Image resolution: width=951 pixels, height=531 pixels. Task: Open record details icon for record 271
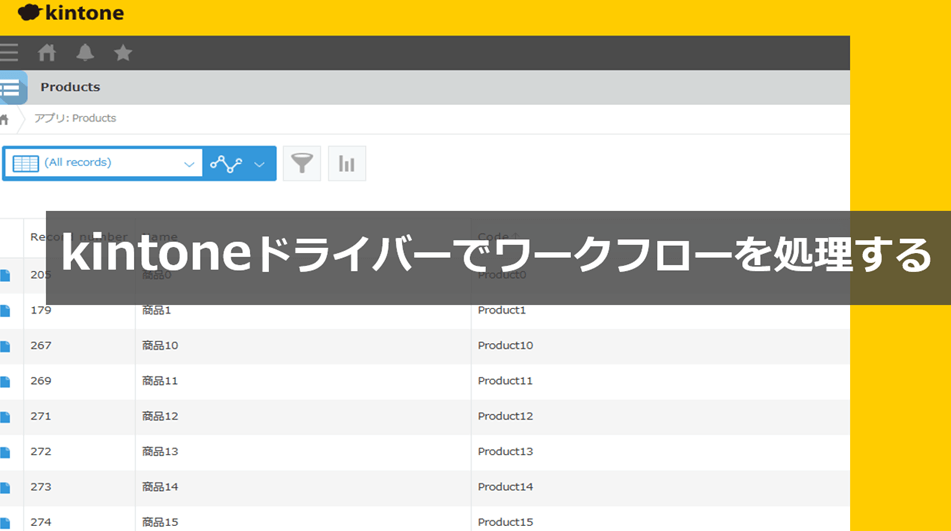pos(5,416)
